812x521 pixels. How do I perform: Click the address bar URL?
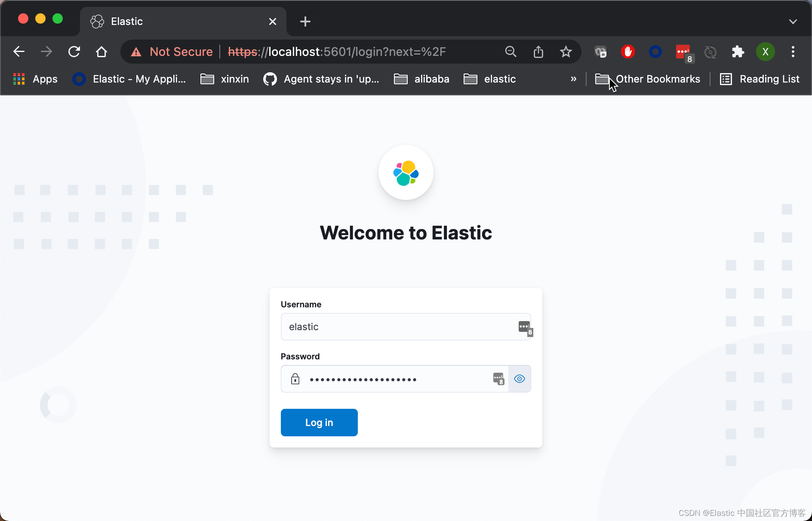[x=337, y=52]
